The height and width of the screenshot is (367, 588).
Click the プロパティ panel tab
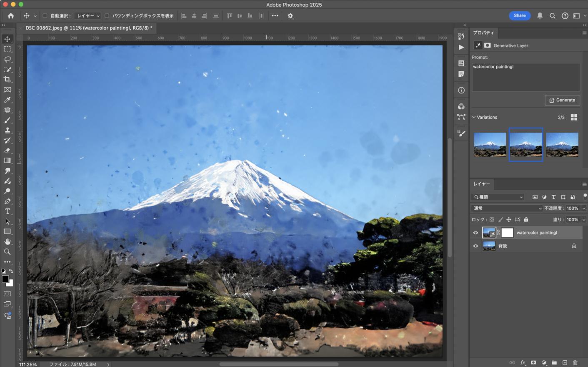[483, 33]
